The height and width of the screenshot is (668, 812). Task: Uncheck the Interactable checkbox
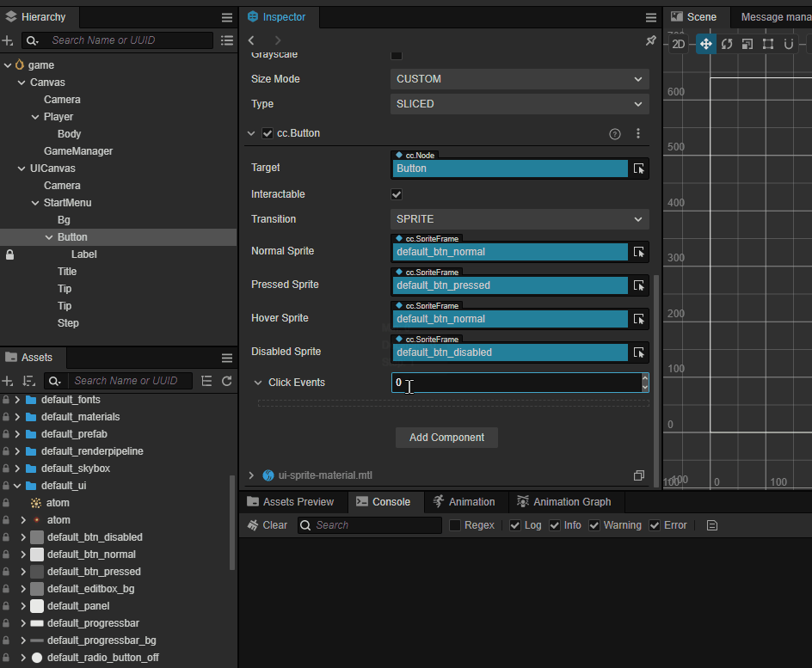[397, 194]
